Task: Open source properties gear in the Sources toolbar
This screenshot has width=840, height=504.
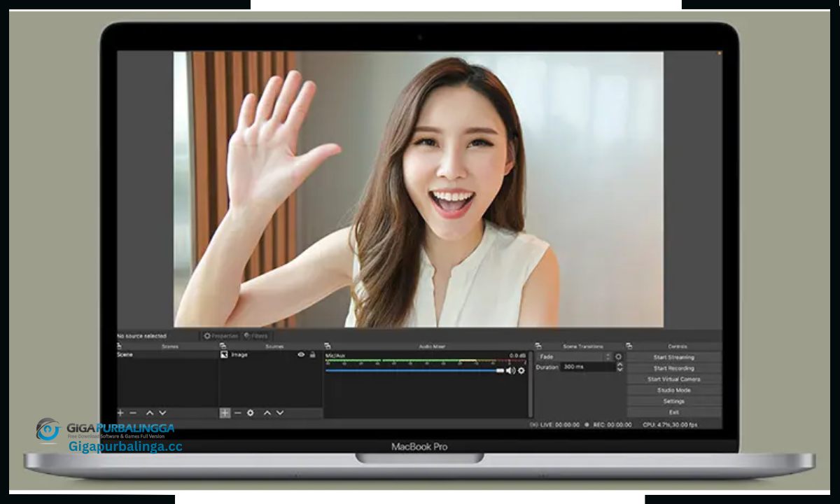Action: point(251,413)
